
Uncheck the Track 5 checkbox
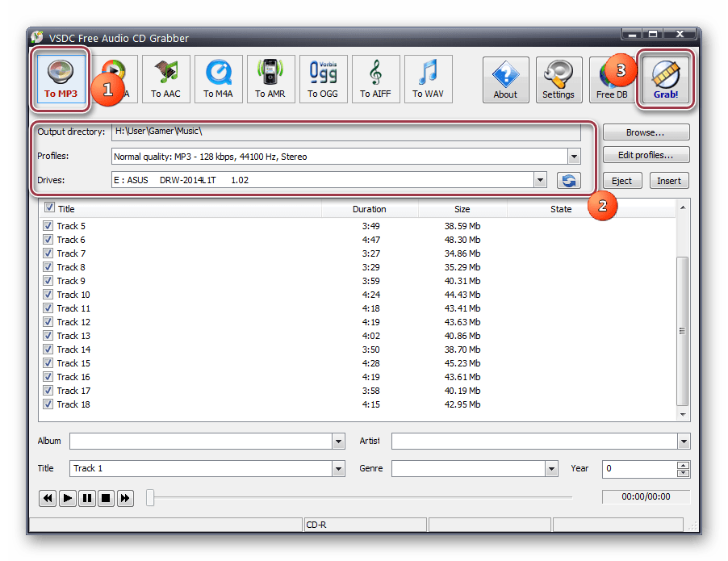coord(48,226)
